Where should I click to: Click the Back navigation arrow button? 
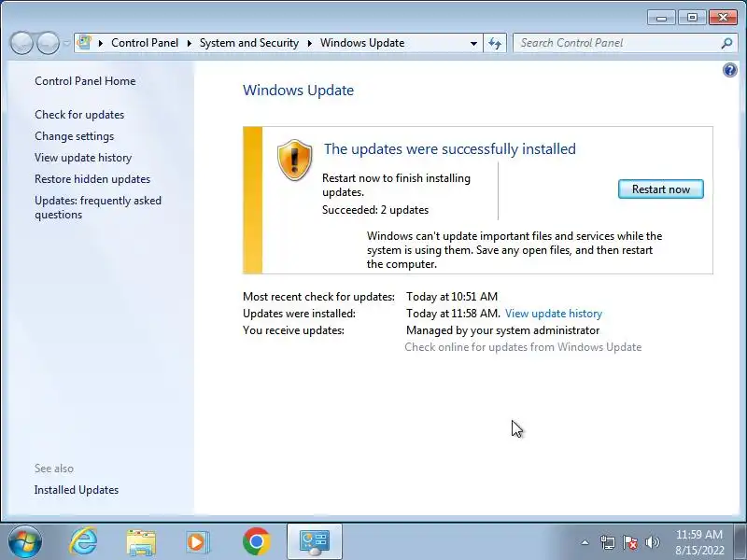click(x=21, y=43)
